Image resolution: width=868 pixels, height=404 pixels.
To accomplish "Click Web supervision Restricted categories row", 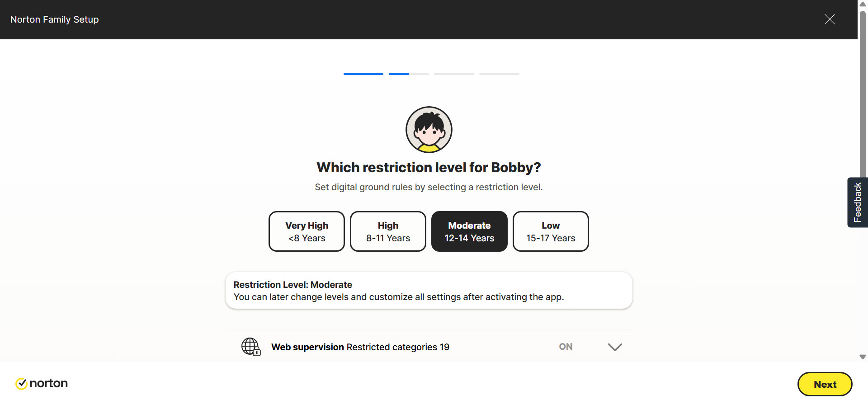I will pos(360,347).
